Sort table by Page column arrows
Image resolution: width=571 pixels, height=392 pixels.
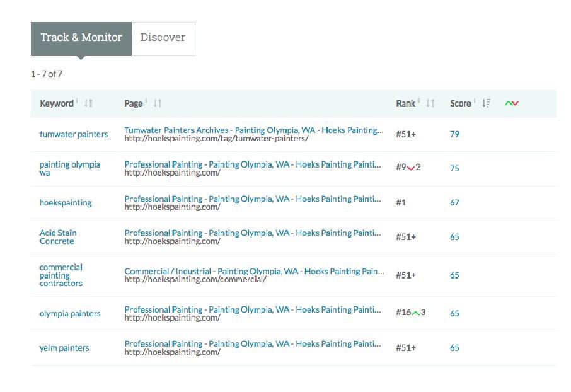pos(158,103)
